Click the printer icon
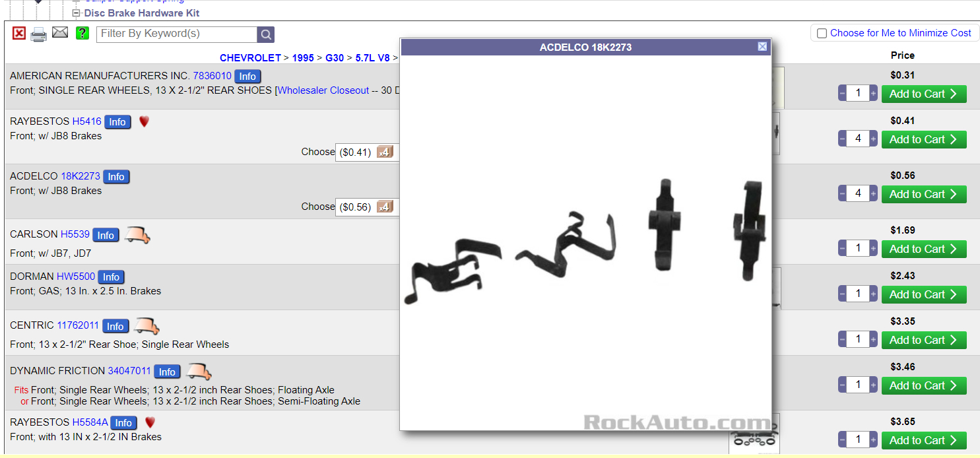 [39, 34]
